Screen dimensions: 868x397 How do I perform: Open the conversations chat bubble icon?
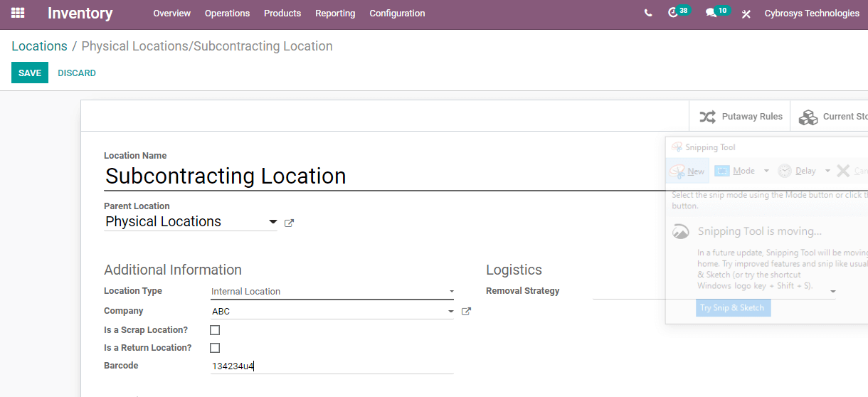(711, 14)
